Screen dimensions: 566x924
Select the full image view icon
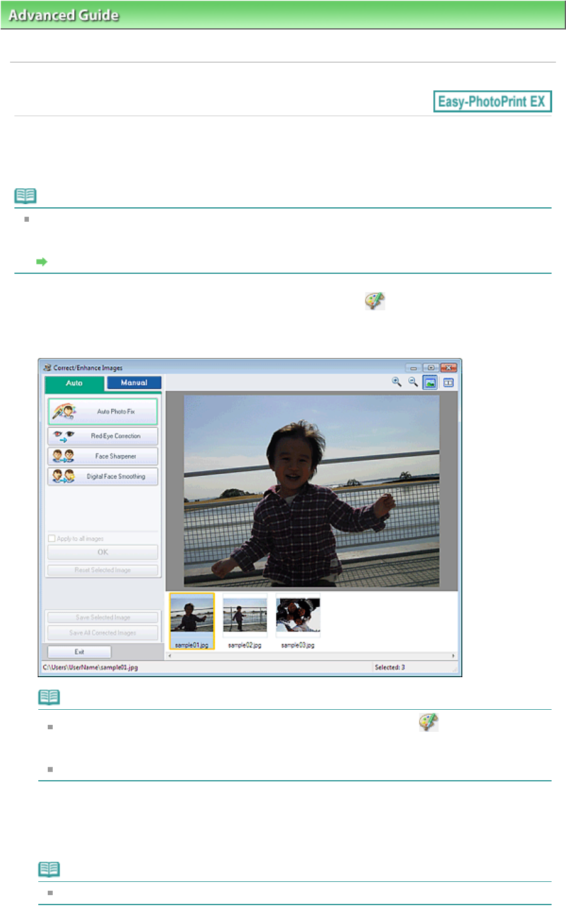(x=430, y=383)
